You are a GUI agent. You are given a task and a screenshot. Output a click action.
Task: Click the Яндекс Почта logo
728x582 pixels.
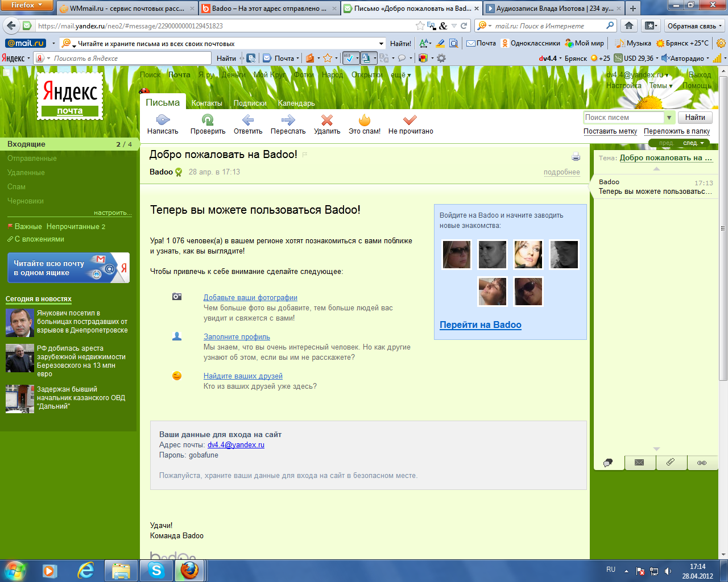pos(70,96)
